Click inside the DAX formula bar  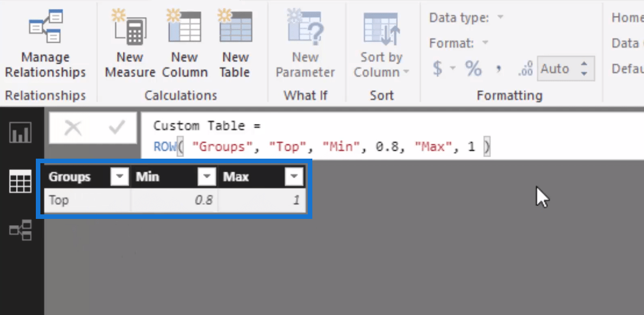coord(392,136)
